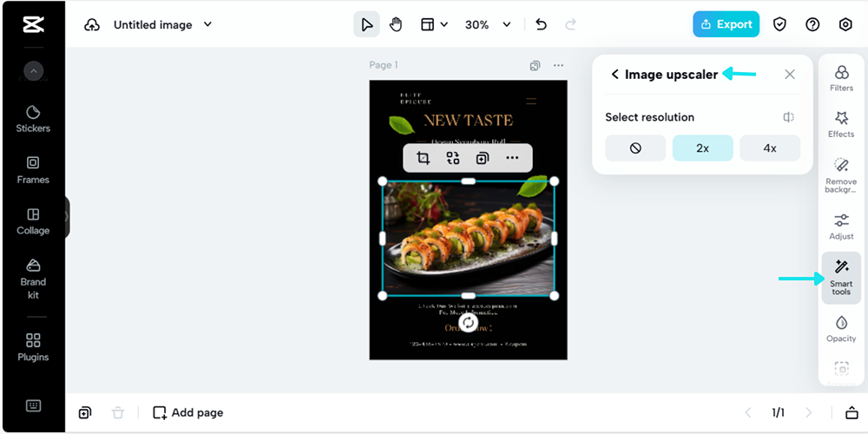Viewport: 868px width, 434px height.
Task: Open more options in floating toolbar
Action: point(512,158)
